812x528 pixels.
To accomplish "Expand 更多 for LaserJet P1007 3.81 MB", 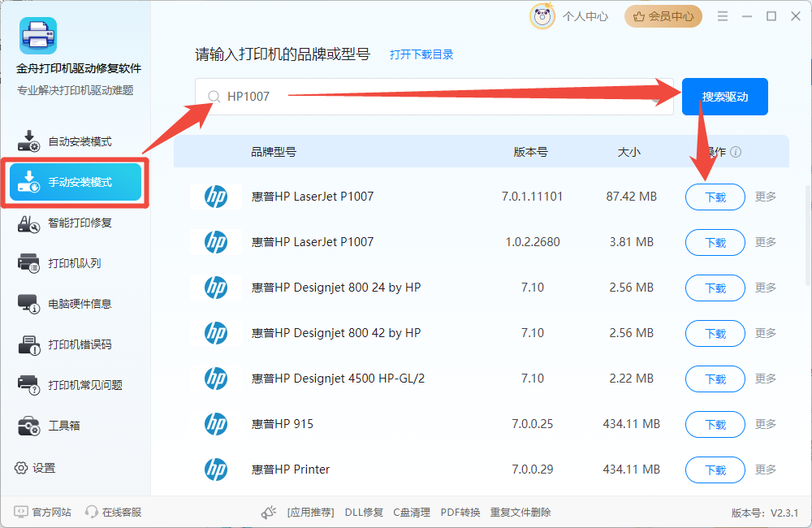I will 766,242.
